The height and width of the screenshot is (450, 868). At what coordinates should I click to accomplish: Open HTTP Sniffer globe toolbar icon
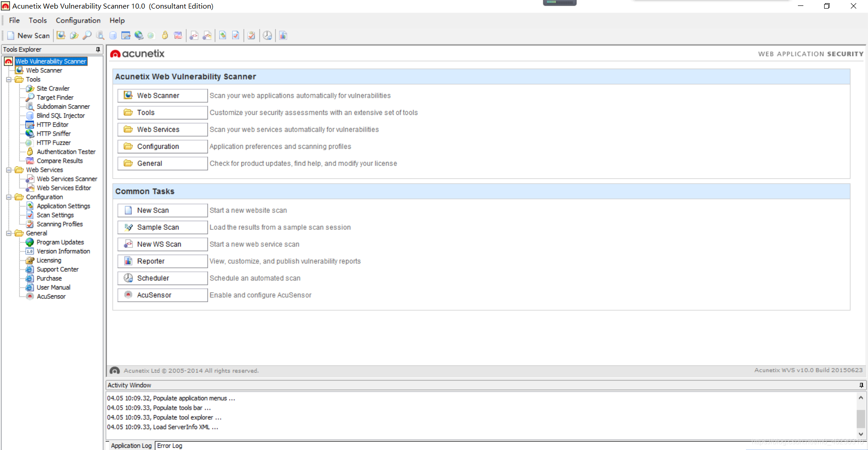click(139, 35)
